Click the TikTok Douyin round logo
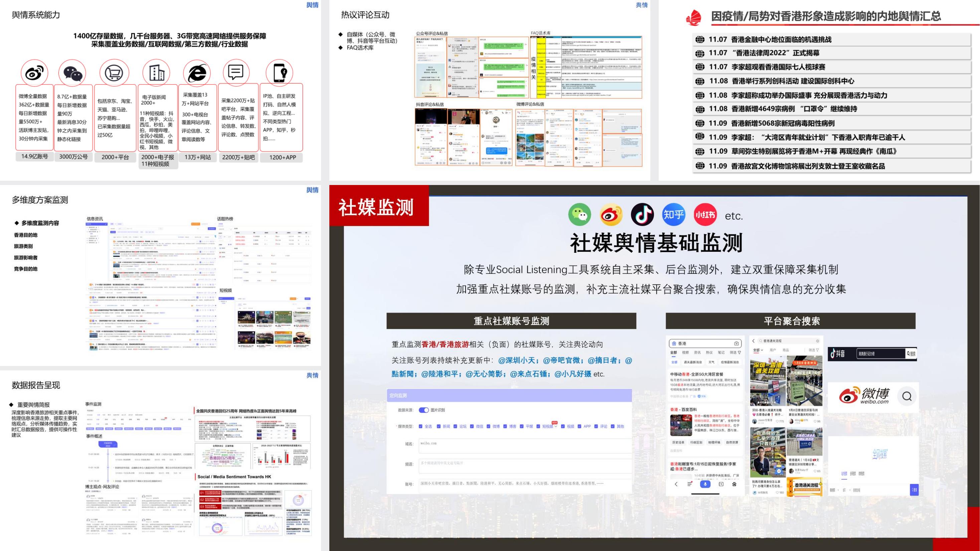The height and width of the screenshot is (551, 980). (642, 214)
